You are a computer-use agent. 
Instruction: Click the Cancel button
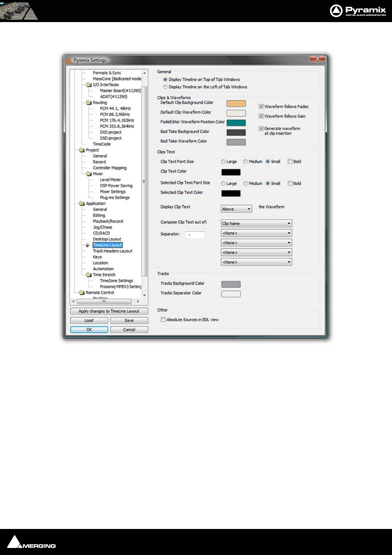point(129,330)
